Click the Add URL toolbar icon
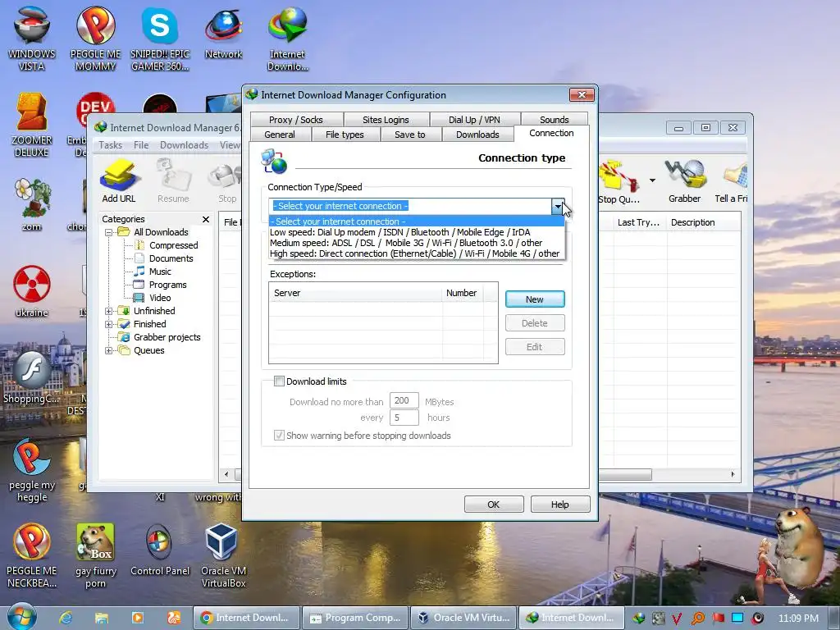Viewport: 840px width, 630px height. pos(119,181)
